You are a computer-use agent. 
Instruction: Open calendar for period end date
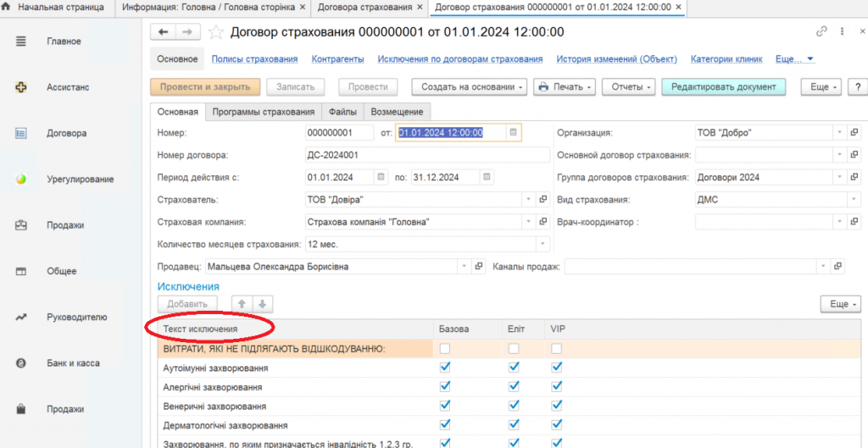click(x=486, y=178)
